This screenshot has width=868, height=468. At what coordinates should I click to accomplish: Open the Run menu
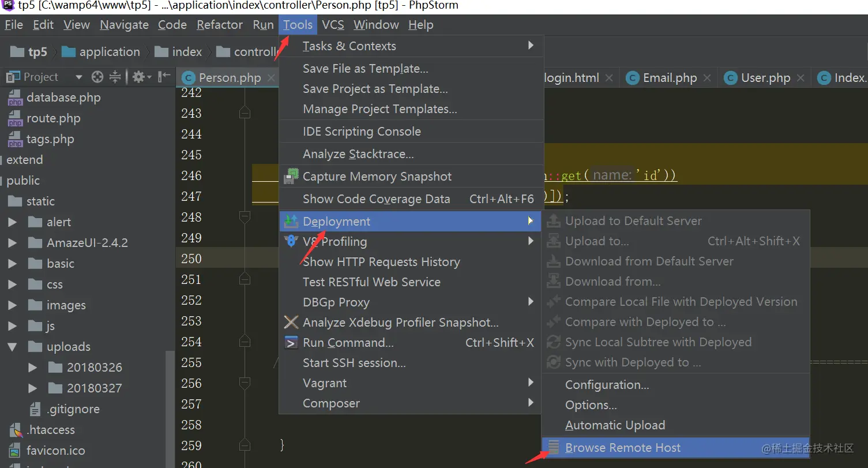tap(263, 25)
